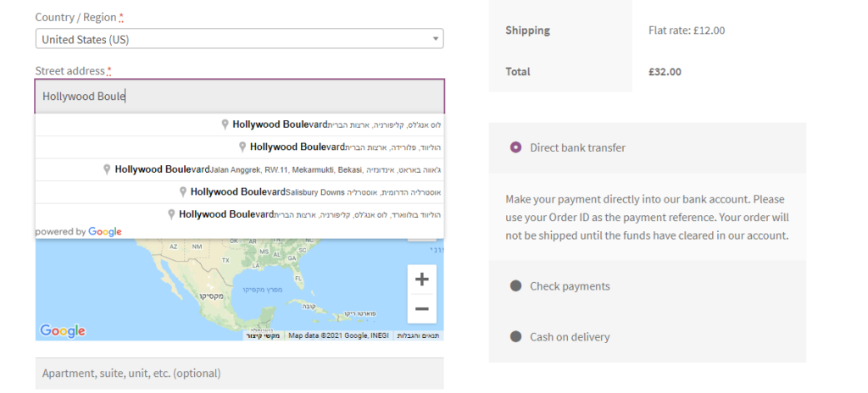The width and height of the screenshot is (868, 393).
Task: Zoom out the map with minus button
Action: tap(422, 309)
